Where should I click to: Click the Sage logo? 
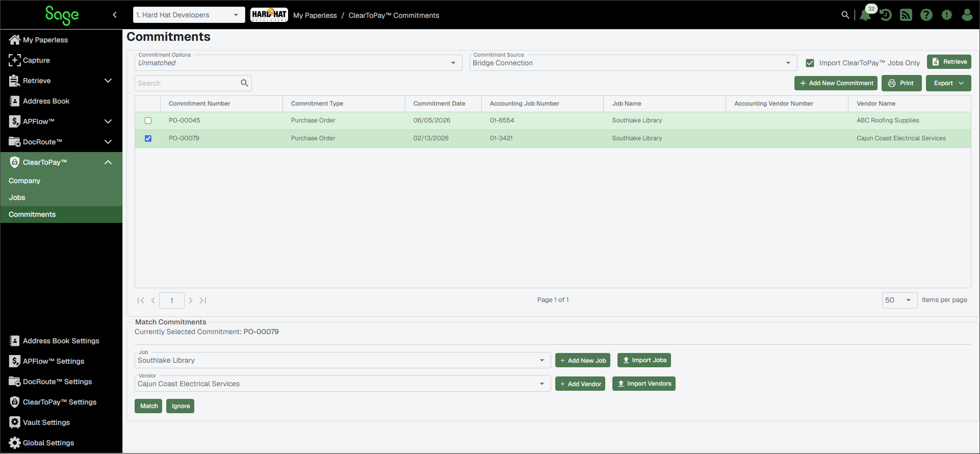click(x=62, y=15)
